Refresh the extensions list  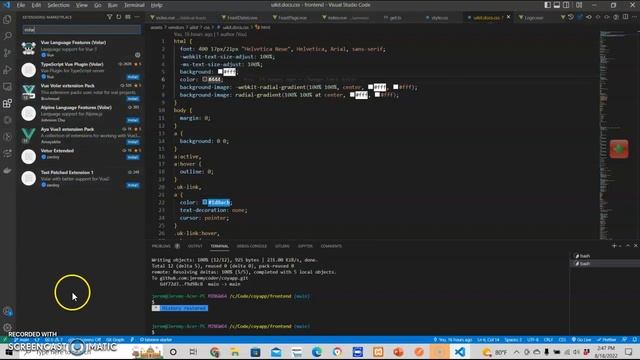click(x=119, y=17)
